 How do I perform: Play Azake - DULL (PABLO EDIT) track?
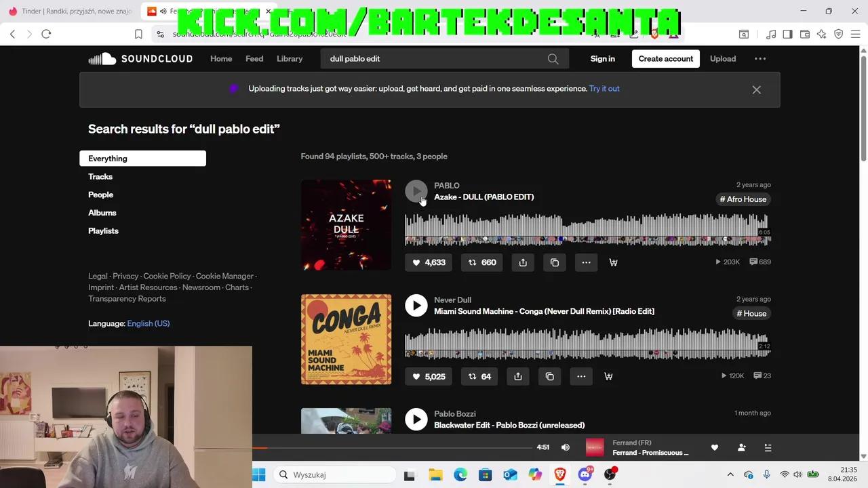(416, 191)
